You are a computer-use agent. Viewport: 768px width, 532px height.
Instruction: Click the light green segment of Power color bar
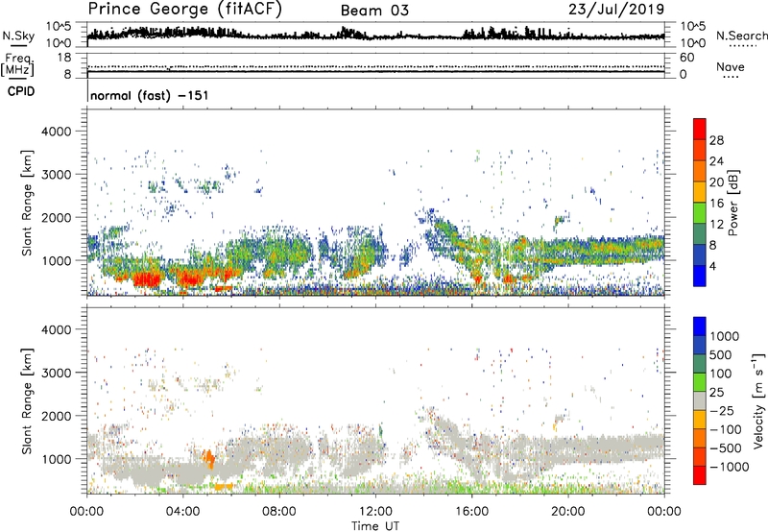coord(700,213)
